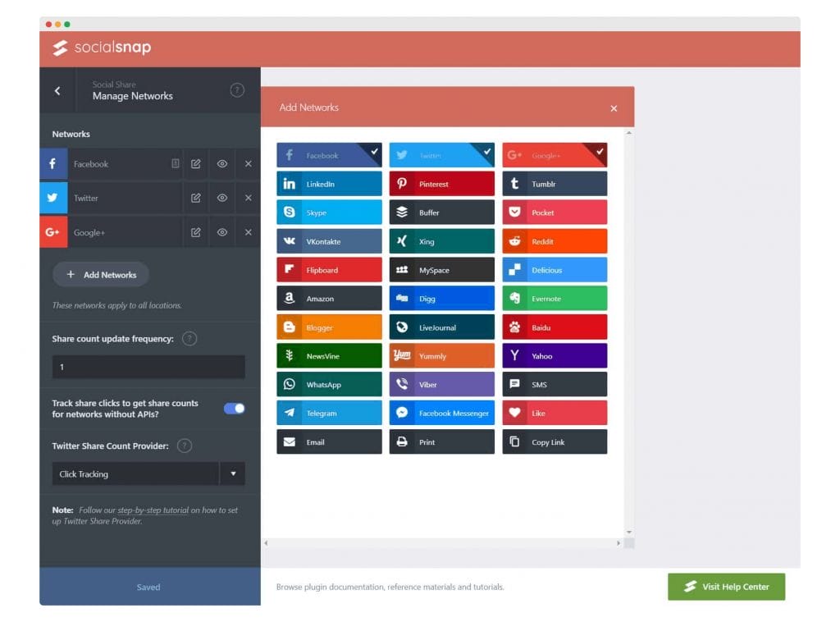Click the Like network tile
The height and width of the screenshot is (622, 840).
tap(555, 413)
